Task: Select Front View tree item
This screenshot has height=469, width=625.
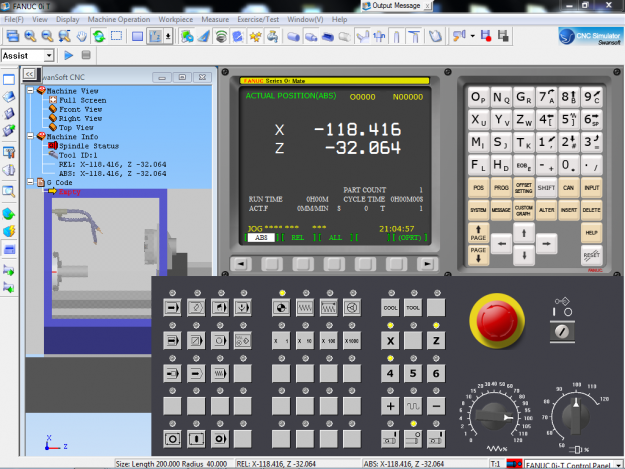Action: pyautogui.click(x=80, y=109)
